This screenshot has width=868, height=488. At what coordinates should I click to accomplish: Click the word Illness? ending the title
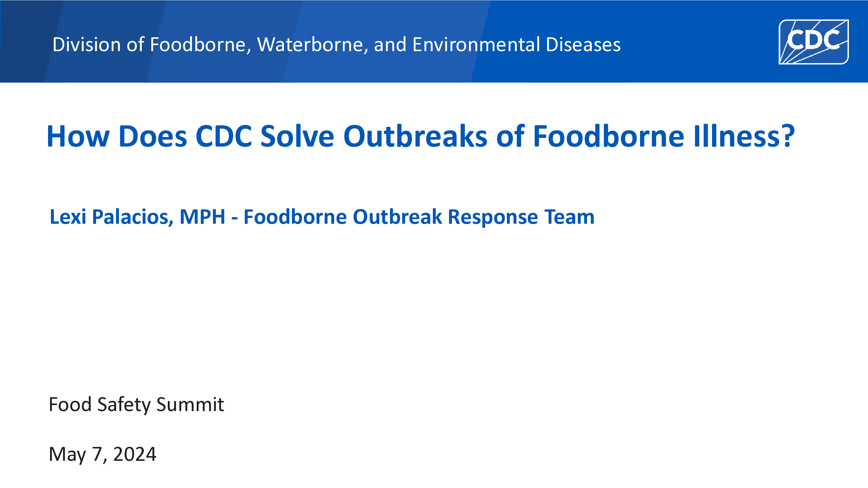pos(744,136)
